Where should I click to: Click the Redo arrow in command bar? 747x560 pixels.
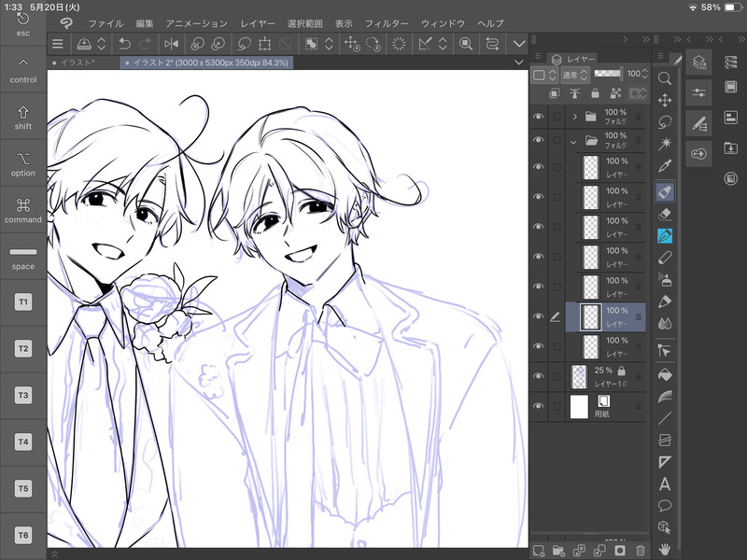click(145, 44)
